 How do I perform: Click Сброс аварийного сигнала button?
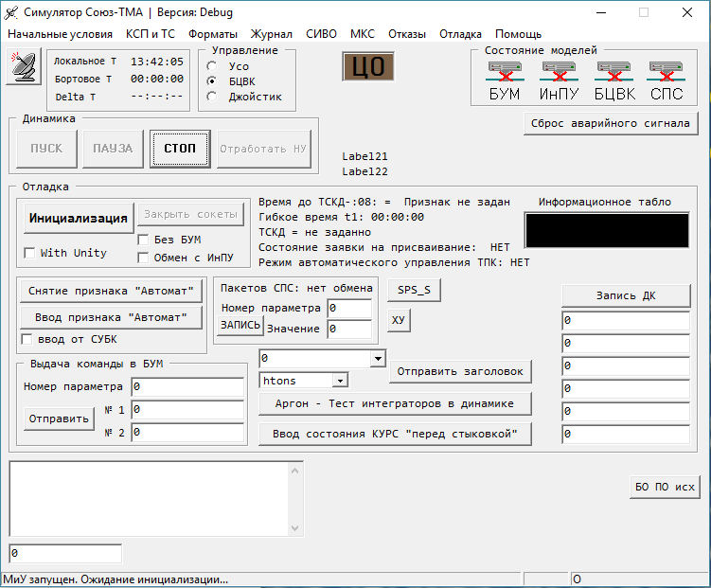[611, 123]
